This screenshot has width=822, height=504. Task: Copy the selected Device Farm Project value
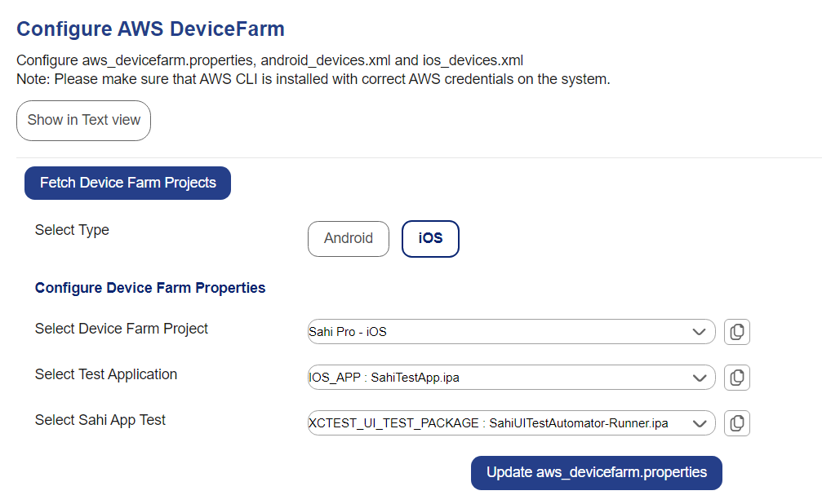(736, 332)
